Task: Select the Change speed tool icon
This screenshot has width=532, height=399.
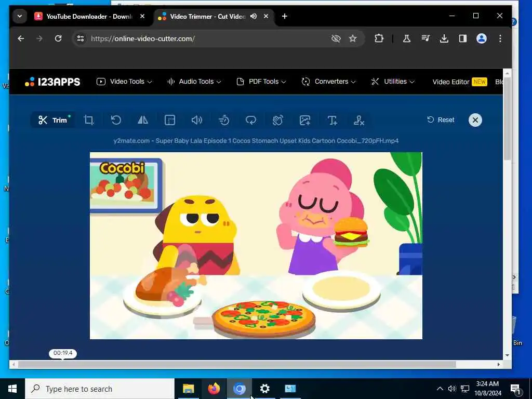Action: pyautogui.click(x=224, y=120)
